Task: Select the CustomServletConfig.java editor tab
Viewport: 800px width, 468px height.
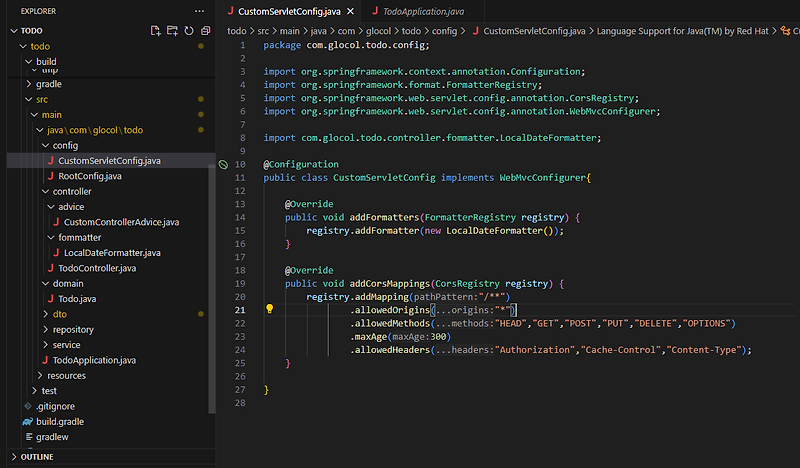Action: tap(290, 11)
